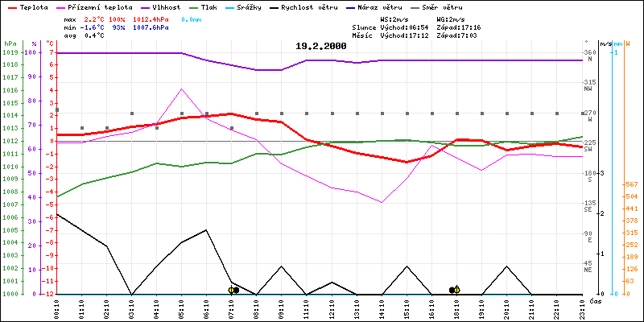Viewport: 644px width, 322px height.
Task: Click the sunset sun icon near 18:10
Action: click(456, 290)
